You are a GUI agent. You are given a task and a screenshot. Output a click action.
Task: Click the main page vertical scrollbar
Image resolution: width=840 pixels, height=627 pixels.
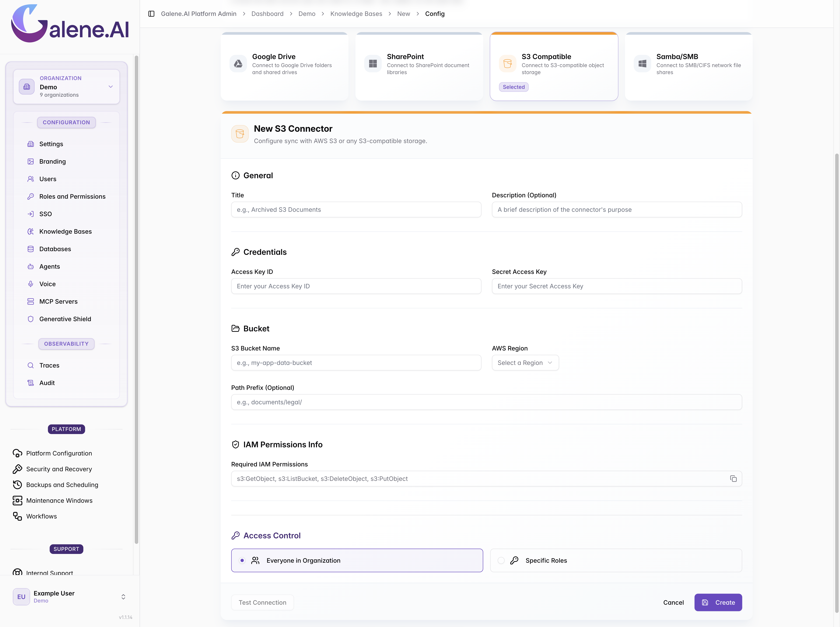coord(837,383)
